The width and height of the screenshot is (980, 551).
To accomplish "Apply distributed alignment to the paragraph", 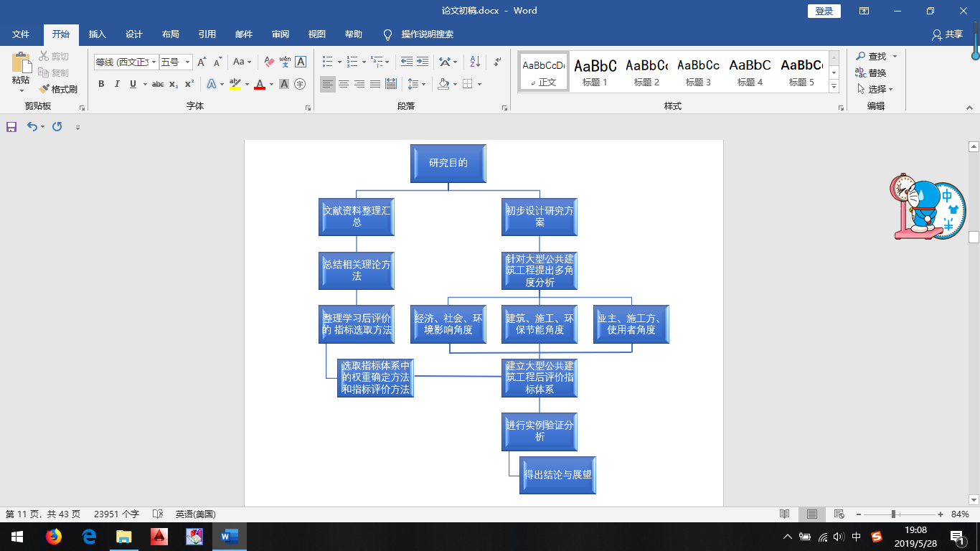I will (391, 84).
